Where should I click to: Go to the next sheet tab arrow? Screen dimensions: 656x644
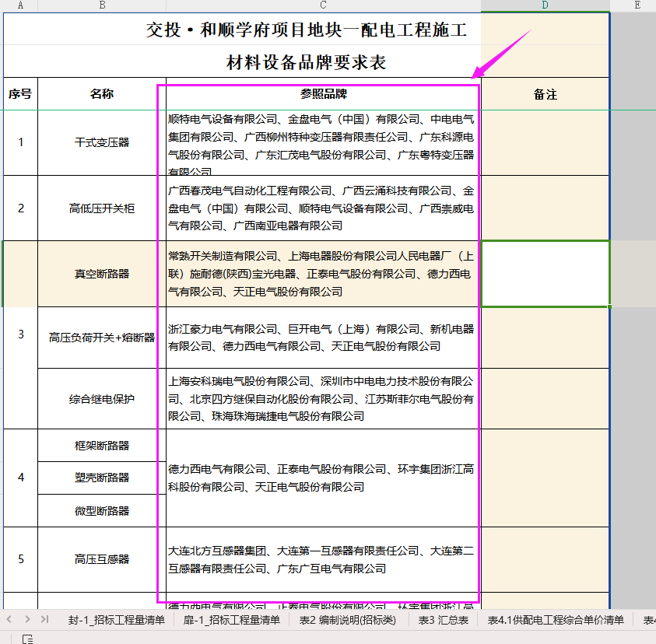[x=27, y=619]
